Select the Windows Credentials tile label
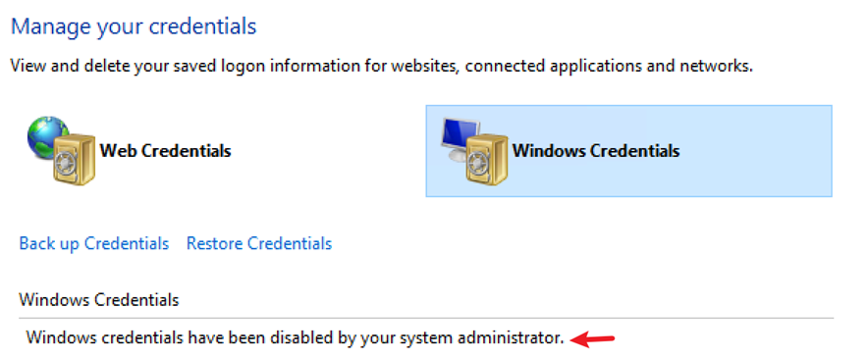The image size is (868, 359). point(596,150)
